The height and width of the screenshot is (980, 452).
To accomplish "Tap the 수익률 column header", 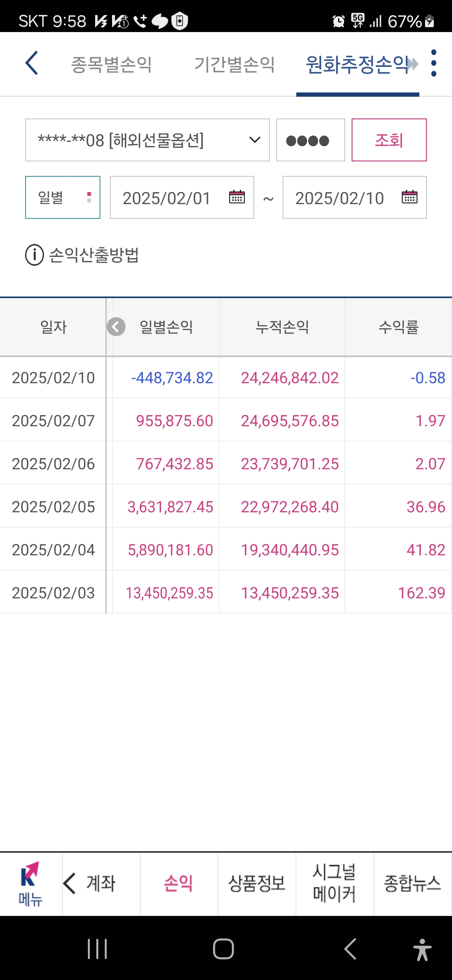I will (398, 327).
